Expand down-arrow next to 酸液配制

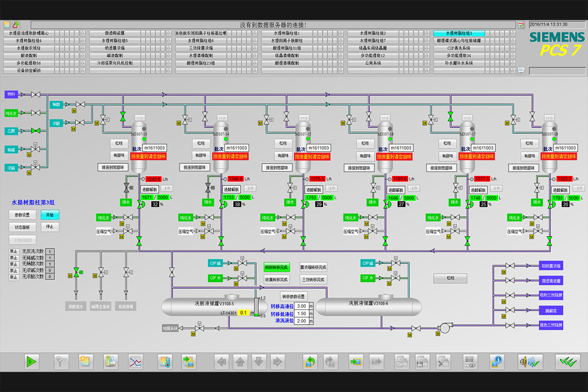pyautogui.click(x=83, y=56)
